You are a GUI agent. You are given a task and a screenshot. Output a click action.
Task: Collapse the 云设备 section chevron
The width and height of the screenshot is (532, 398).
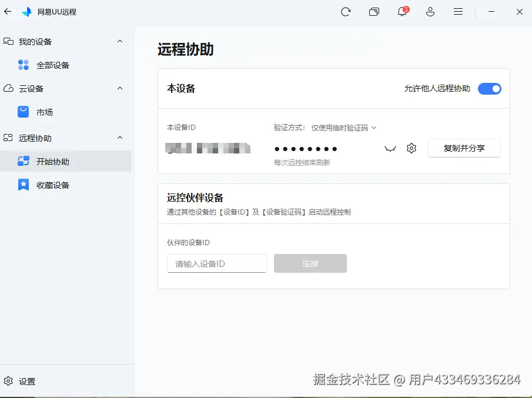pos(120,89)
